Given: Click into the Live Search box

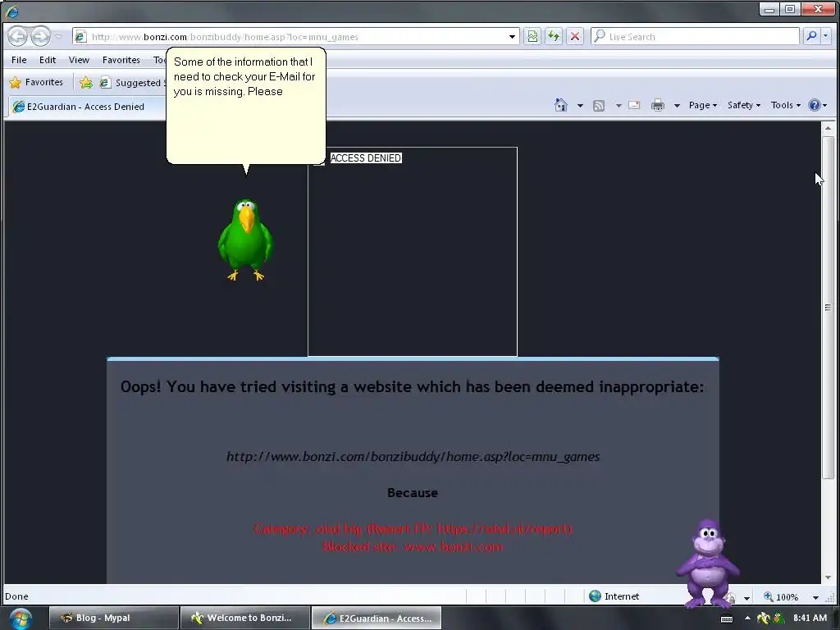Looking at the screenshot, I should tap(696, 36).
